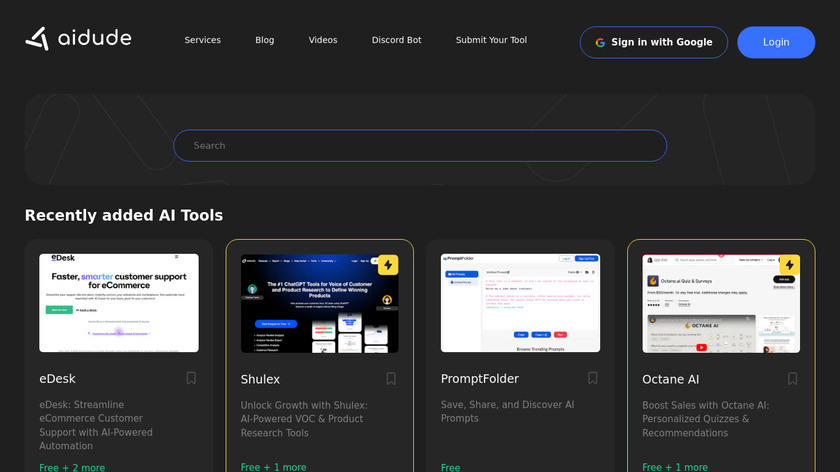Bookmark the Octane AI tool

tap(792, 379)
